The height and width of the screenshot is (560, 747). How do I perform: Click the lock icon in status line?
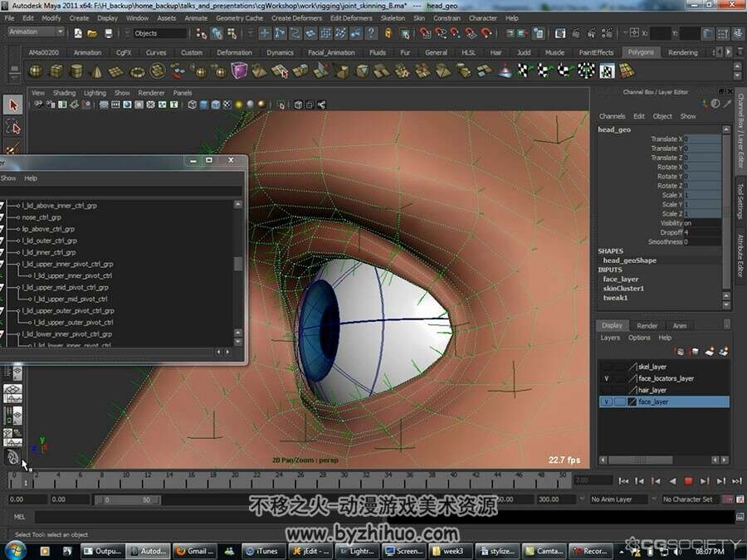(388, 33)
